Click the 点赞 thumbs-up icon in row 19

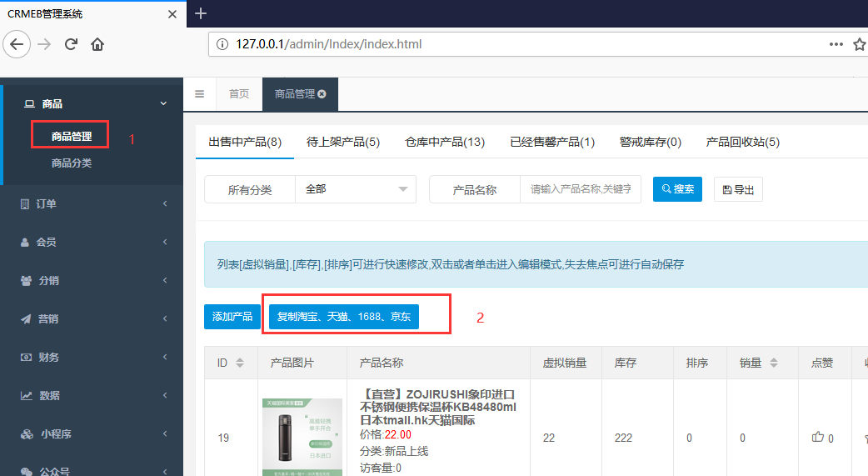point(818,437)
